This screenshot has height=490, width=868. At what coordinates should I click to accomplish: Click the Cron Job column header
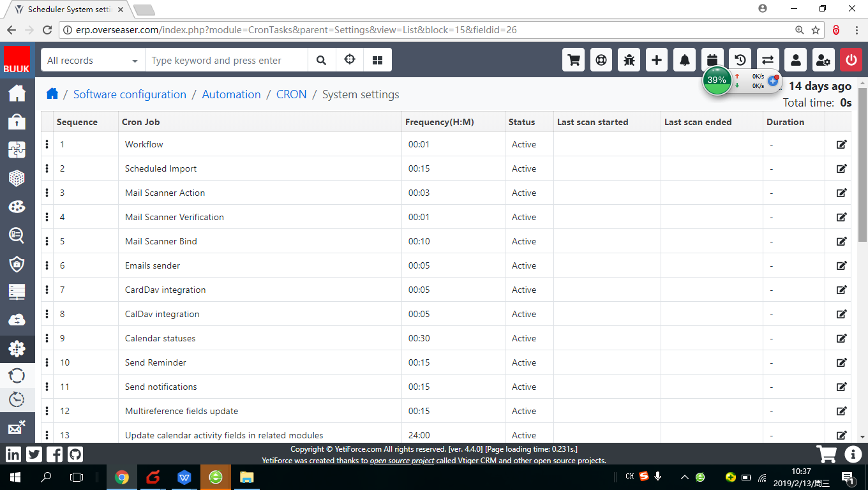pos(141,122)
